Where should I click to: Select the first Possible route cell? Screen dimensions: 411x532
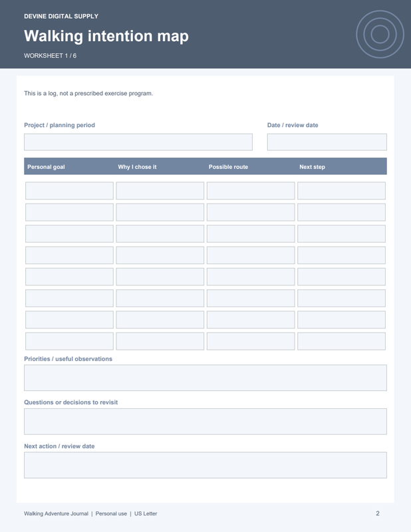pyautogui.click(x=251, y=191)
